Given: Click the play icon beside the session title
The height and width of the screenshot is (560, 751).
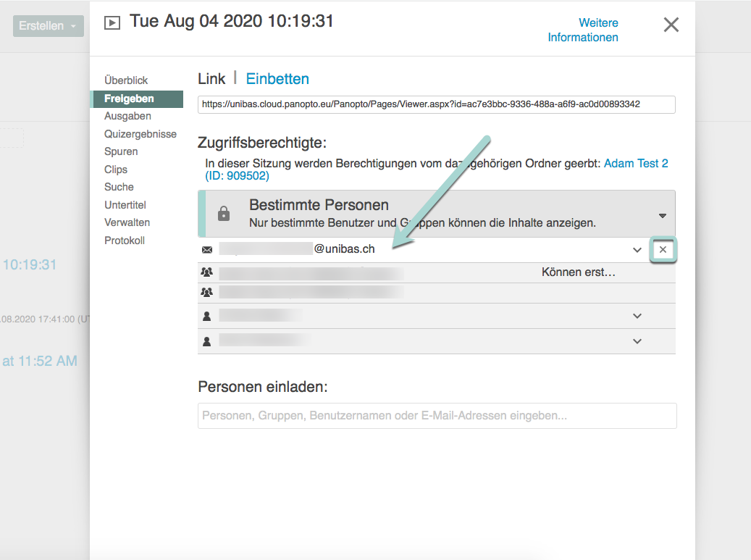Looking at the screenshot, I should pyautogui.click(x=112, y=22).
